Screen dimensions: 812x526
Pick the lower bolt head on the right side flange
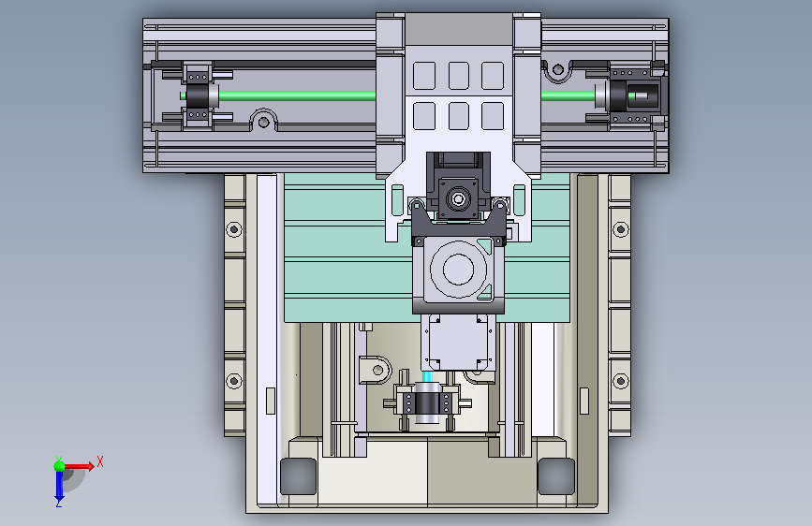[620, 381]
